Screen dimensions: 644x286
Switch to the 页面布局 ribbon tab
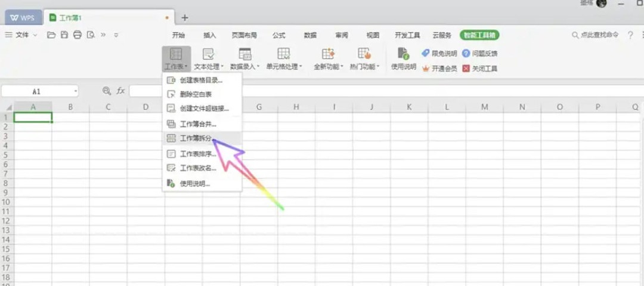click(244, 35)
